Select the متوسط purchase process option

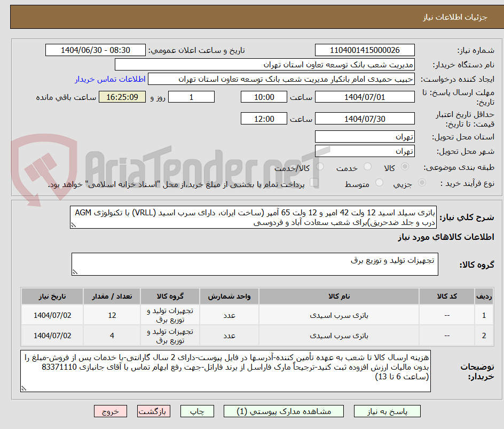coord(380,182)
